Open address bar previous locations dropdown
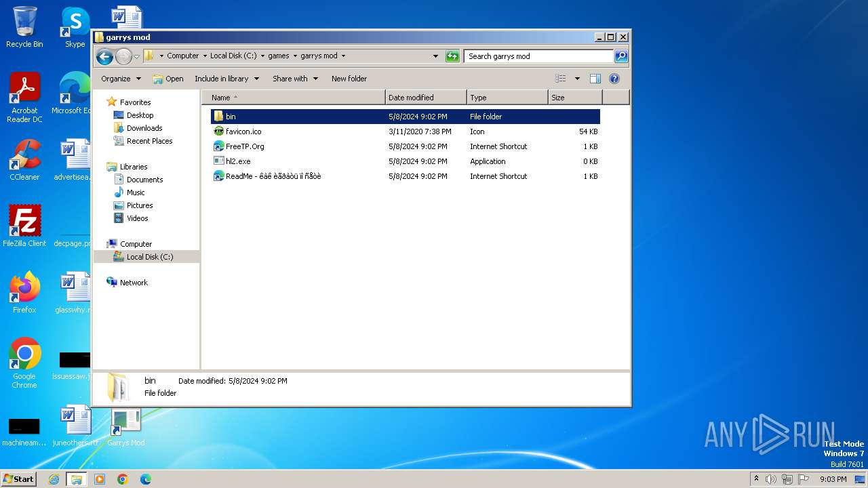This screenshot has height=488, width=868. (x=435, y=56)
